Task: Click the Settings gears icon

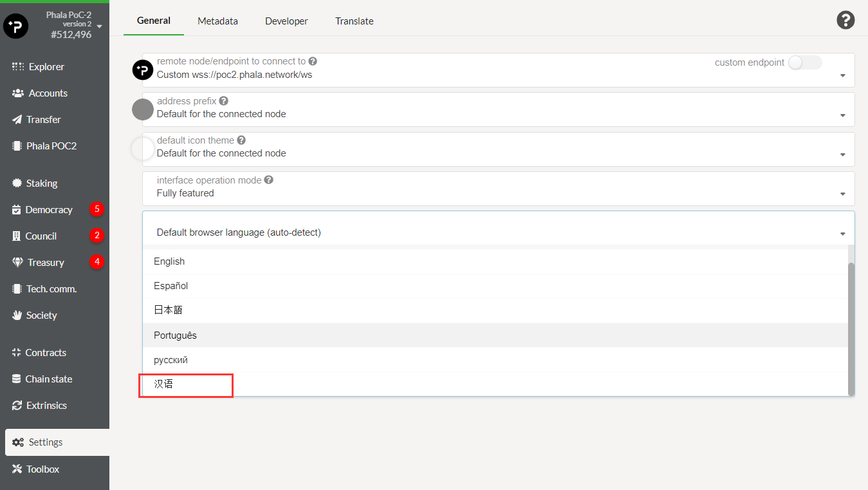Action: click(18, 442)
